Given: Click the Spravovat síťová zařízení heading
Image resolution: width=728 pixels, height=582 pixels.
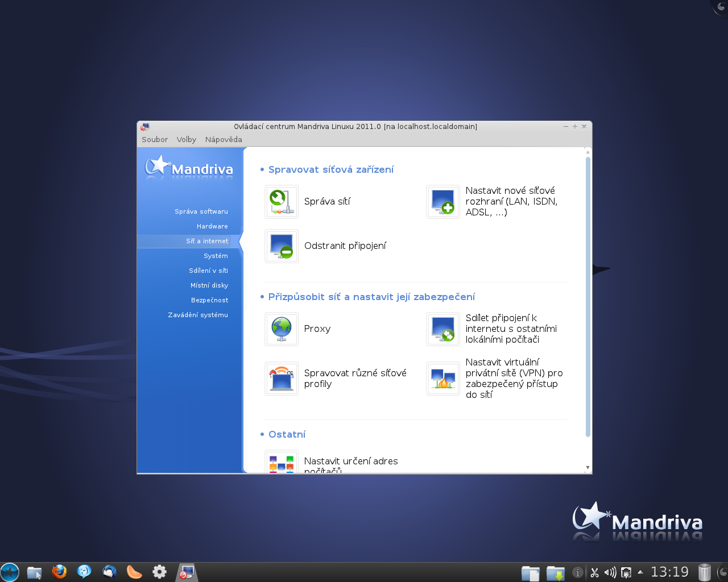Looking at the screenshot, I should coord(331,170).
